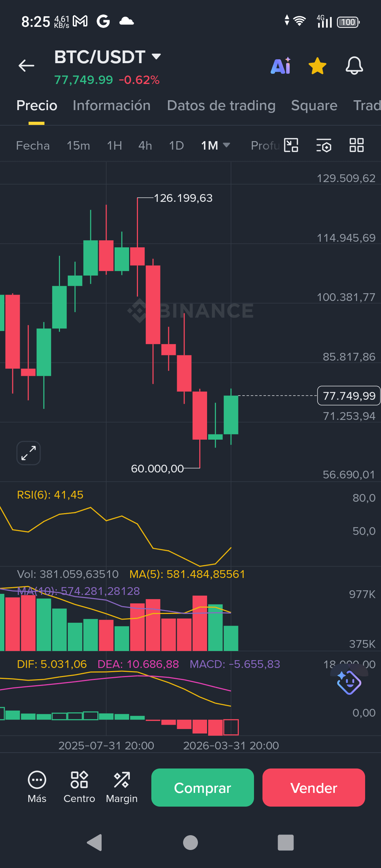Switch to the Precio tab
The width and height of the screenshot is (381, 868).
click(x=37, y=106)
